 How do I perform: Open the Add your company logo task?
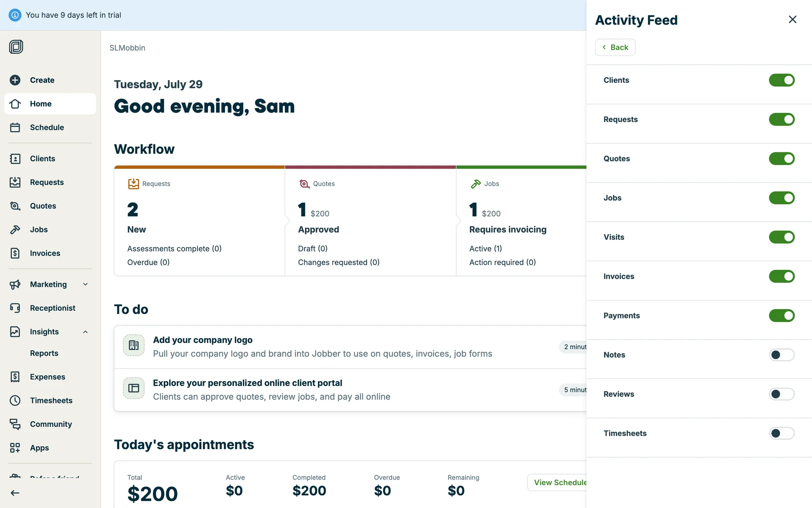tap(203, 340)
